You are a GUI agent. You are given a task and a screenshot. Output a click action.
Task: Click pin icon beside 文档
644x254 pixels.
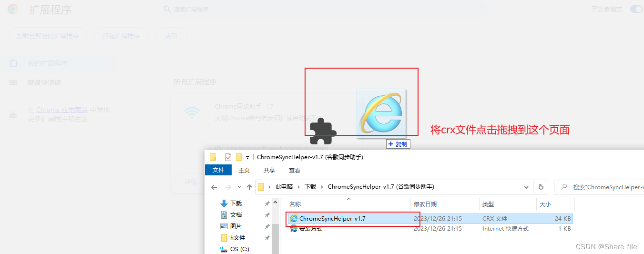pos(267,215)
